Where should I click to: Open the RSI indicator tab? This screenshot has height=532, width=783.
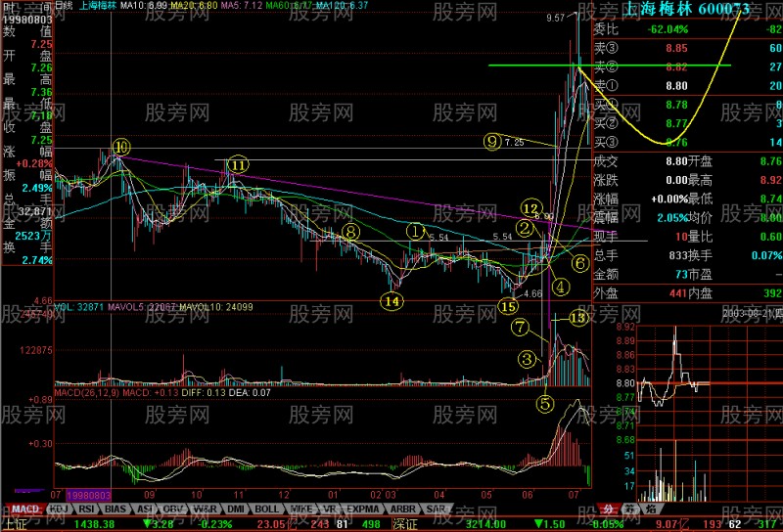point(86,510)
